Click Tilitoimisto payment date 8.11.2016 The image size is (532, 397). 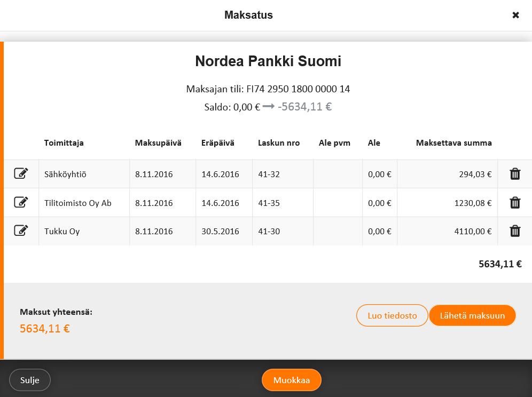pyautogui.click(x=154, y=203)
